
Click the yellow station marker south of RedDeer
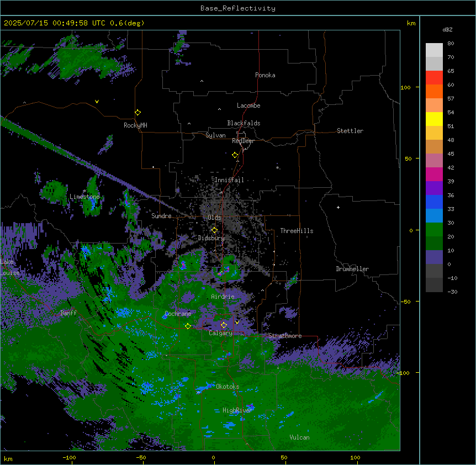pos(235,155)
